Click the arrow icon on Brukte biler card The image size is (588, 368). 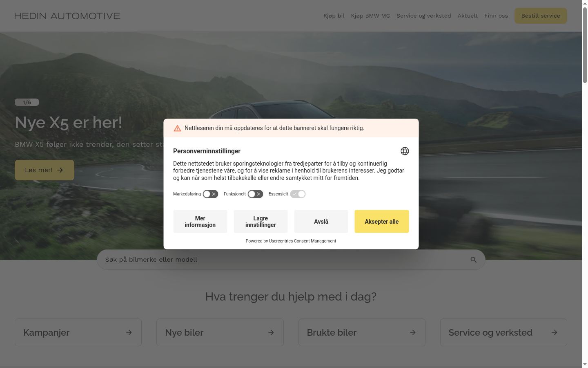click(413, 332)
